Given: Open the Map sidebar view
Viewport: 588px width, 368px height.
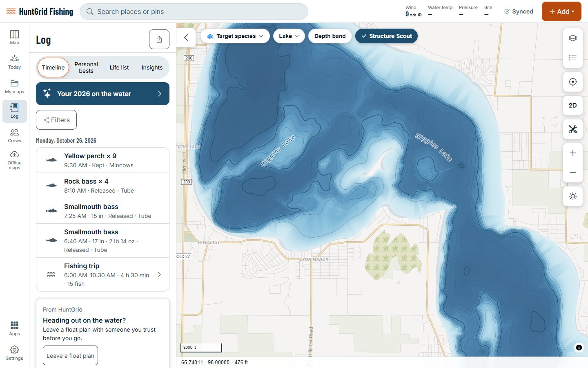Looking at the screenshot, I should click(14, 37).
